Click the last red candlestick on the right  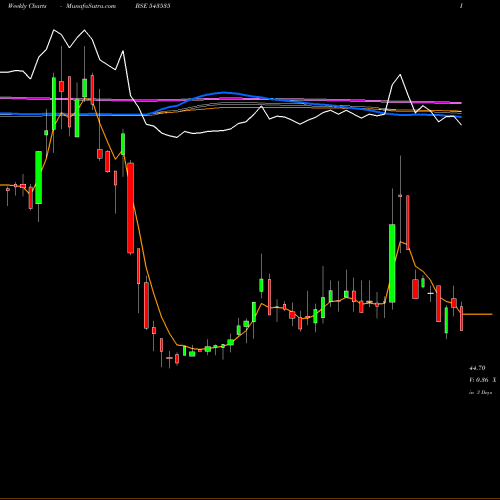(462, 318)
